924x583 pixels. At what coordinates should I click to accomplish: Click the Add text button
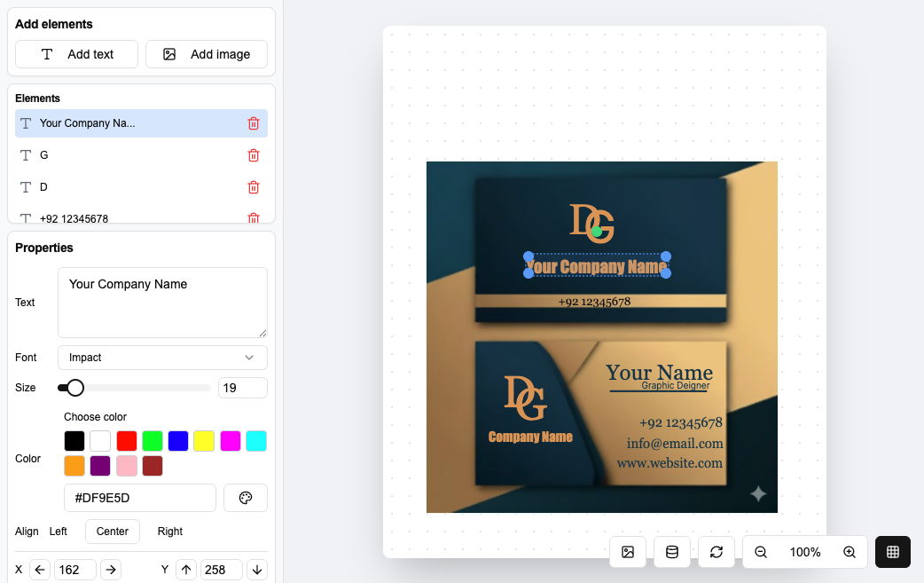point(76,54)
